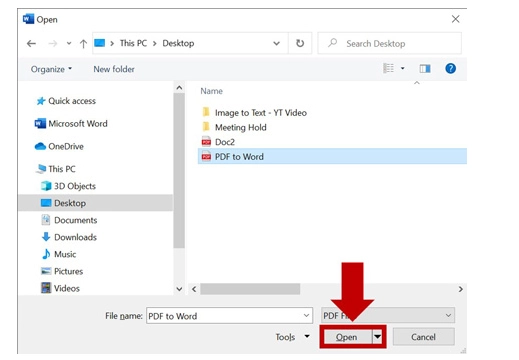This screenshot has width=519, height=360.
Task: Open the recent locations dropdown arrow
Action: point(69,43)
